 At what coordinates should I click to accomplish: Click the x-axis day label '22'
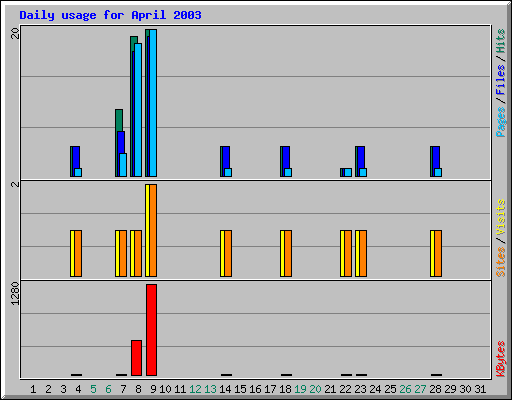pyautogui.click(x=345, y=389)
